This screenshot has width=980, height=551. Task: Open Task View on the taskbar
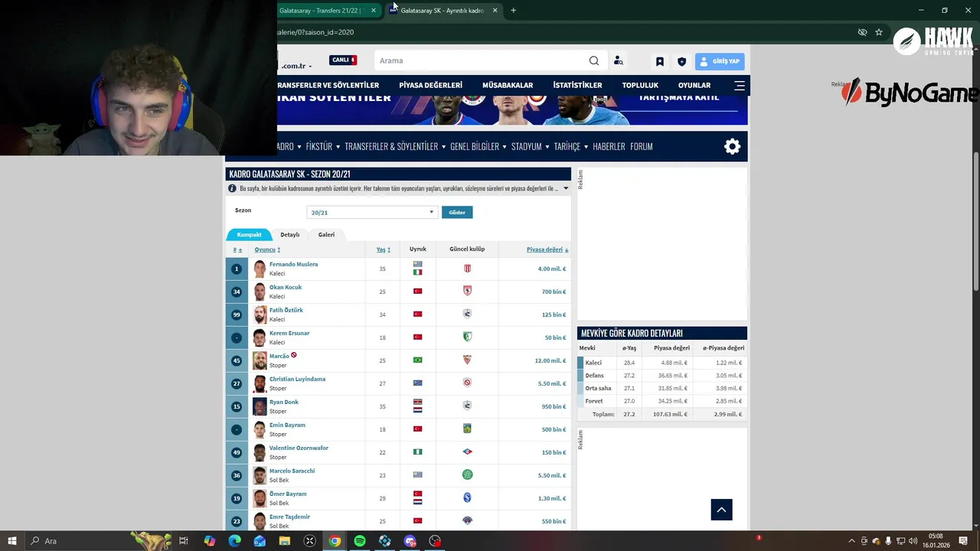click(184, 541)
